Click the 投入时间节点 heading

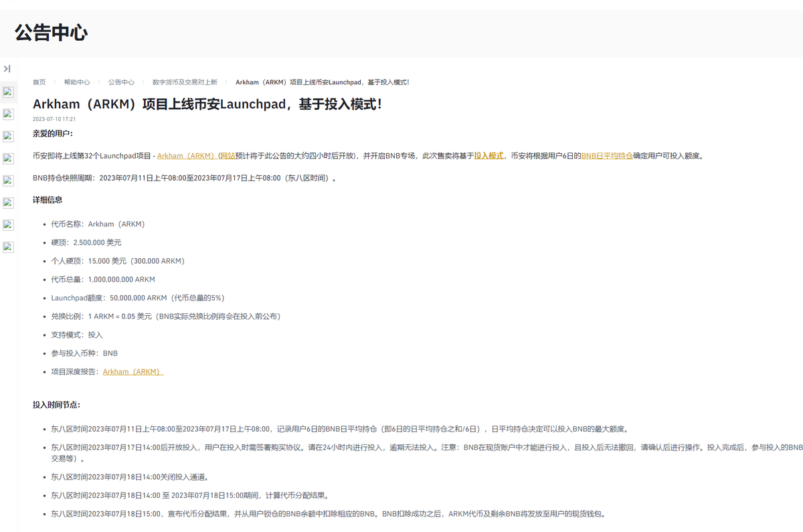coord(57,405)
